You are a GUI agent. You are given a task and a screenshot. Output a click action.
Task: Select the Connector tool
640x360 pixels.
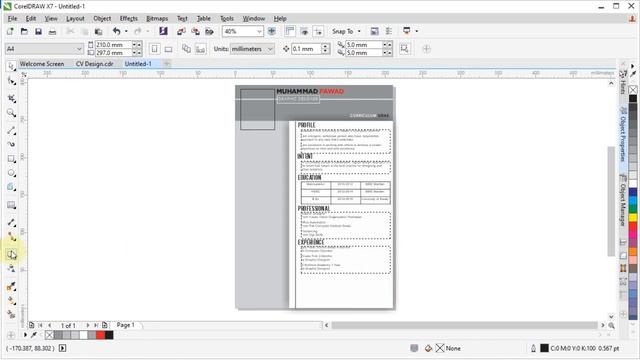pos(11,237)
